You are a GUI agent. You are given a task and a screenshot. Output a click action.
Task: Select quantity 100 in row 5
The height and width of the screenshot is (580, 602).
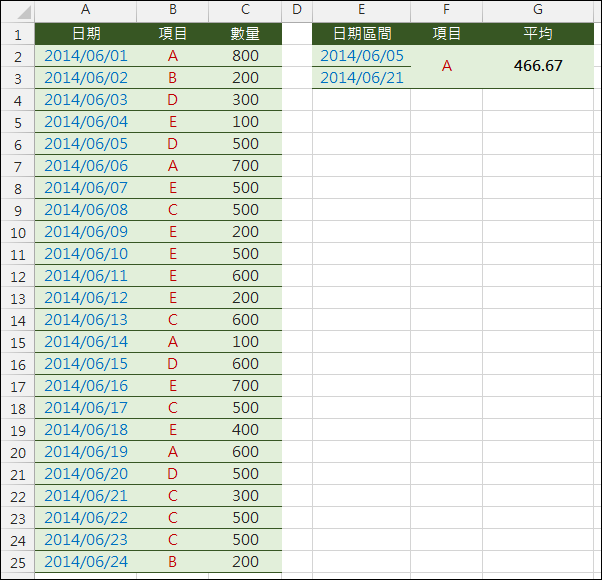pyautogui.click(x=245, y=122)
